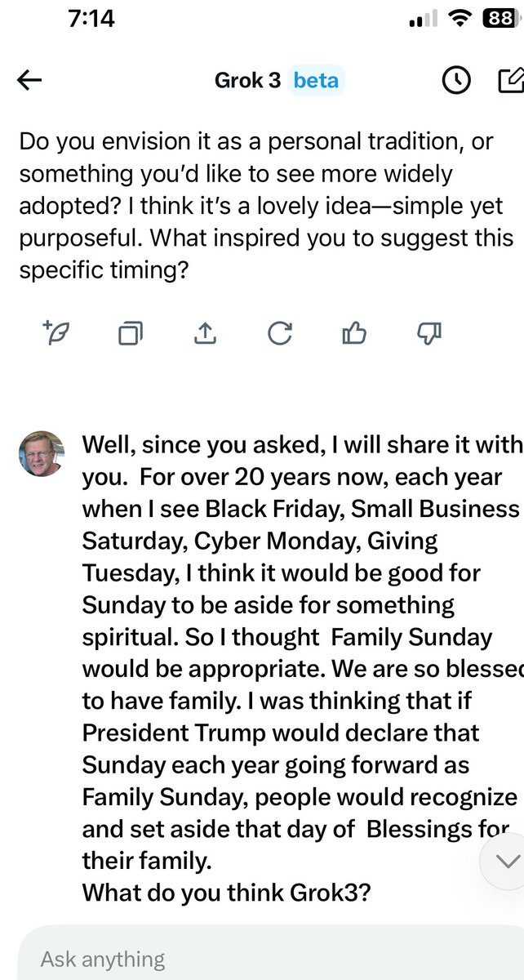Go back using the left arrow

(29, 80)
